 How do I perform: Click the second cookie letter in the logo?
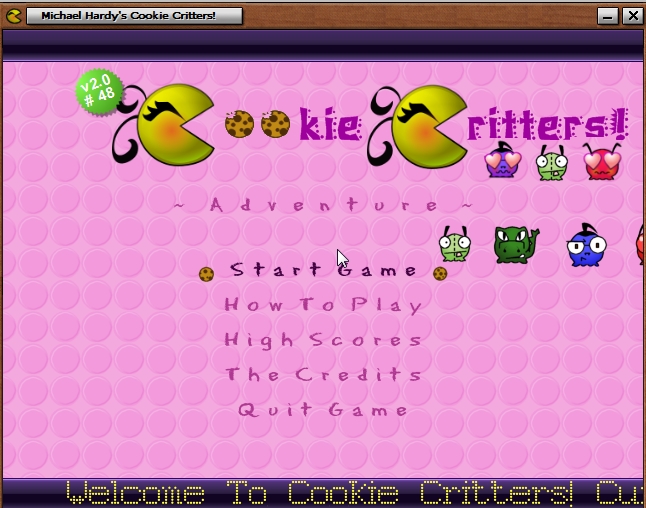(276, 124)
